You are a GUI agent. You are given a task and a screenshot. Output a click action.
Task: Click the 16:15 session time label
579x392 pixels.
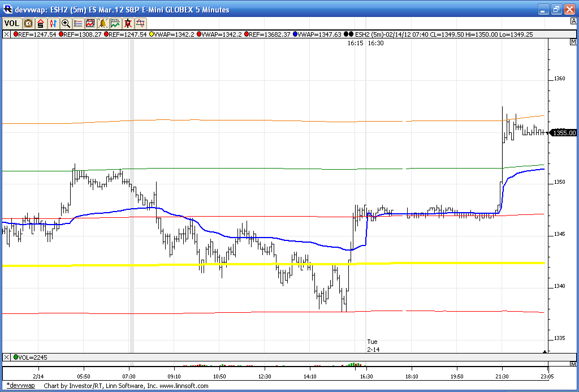[x=355, y=43]
